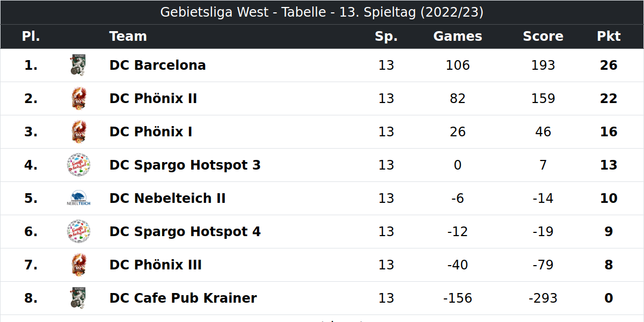
Task: Click the Nebelteich club logo
Action: click(x=78, y=199)
